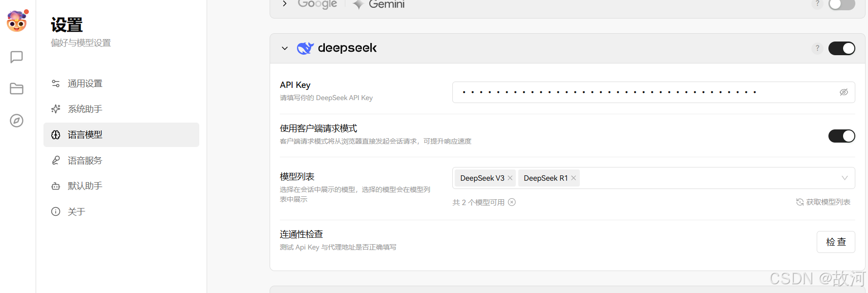Screen dimensions: 868x293
Task: Open the 模型列表 dropdown arrow
Action: [x=845, y=178]
